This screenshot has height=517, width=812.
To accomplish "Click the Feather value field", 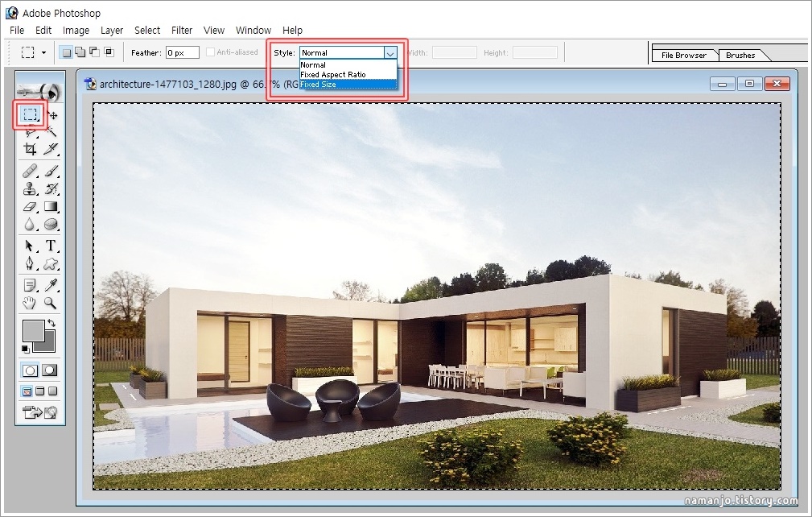I will tap(183, 52).
